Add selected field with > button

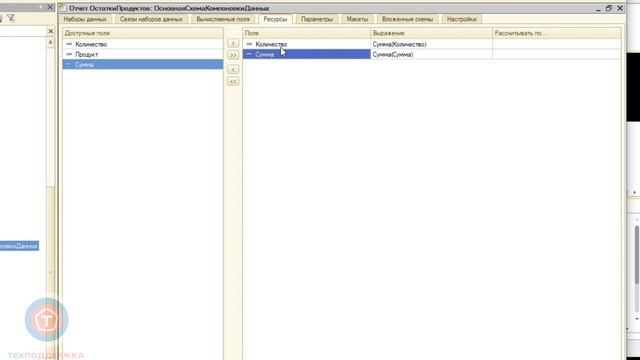(x=233, y=43)
